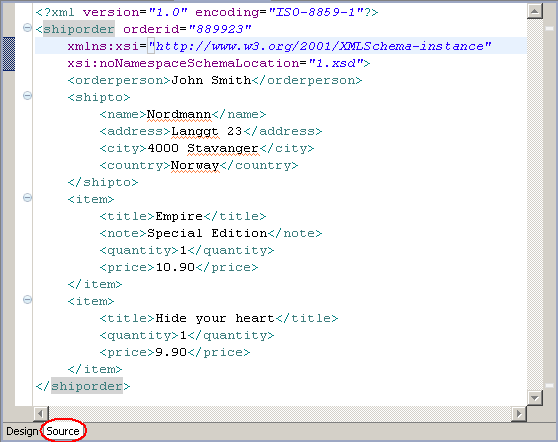Click the xml version declaration line
The width and height of the screenshot is (558, 442).
pyautogui.click(x=207, y=12)
